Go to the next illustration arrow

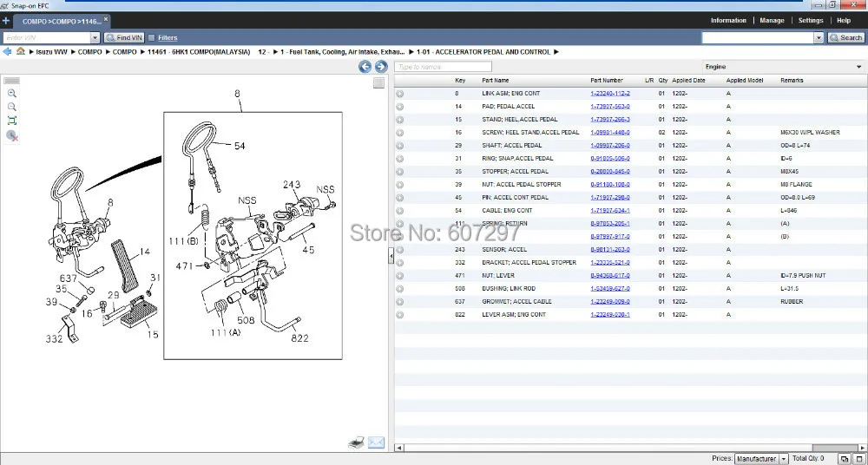pos(380,67)
